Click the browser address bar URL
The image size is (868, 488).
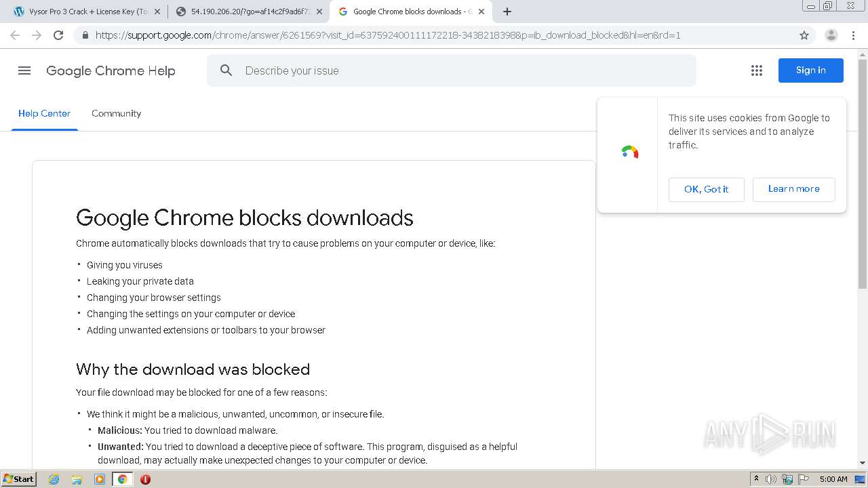coord(388,35)
